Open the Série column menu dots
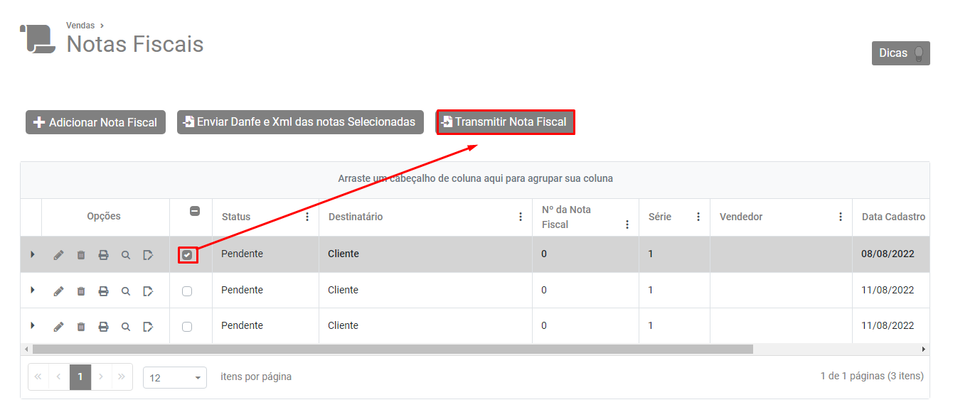Image resolution: width=980 pixels, height=417 pixels. point(698,217)
